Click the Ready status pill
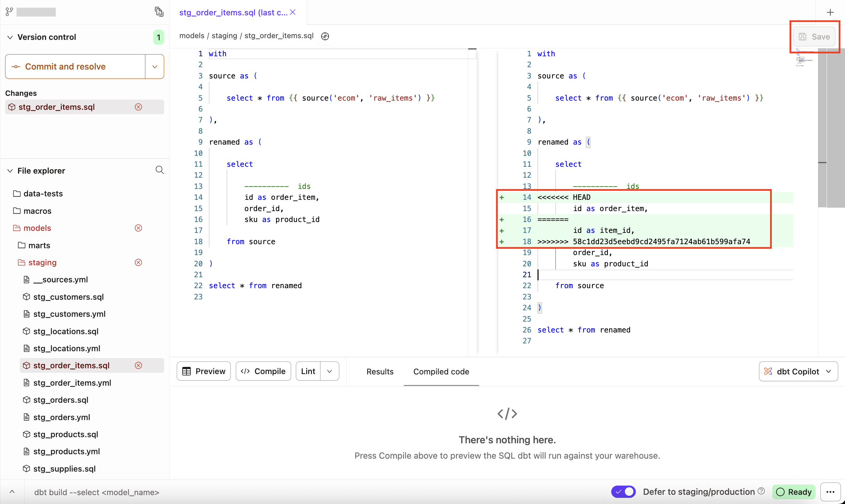This screenshot has width=845, height=504. click(794, 492)
